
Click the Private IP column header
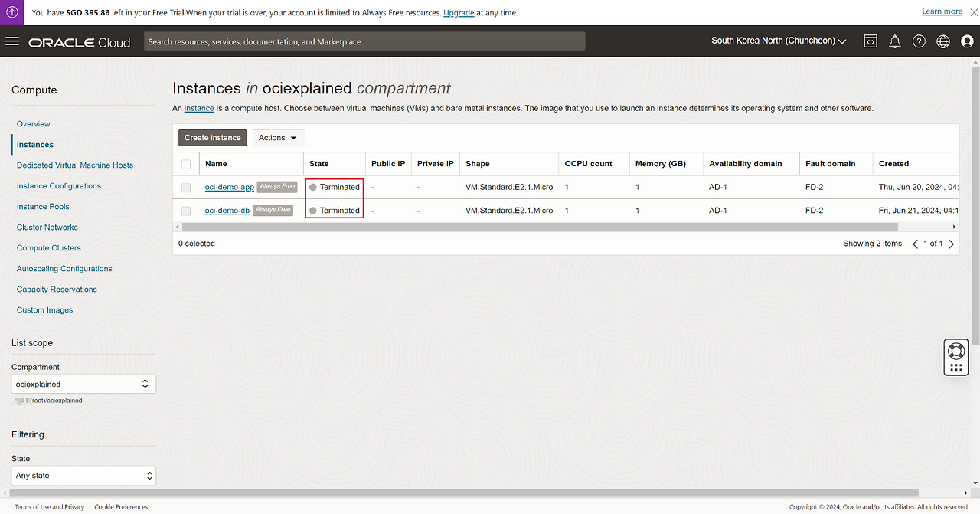point(436,164)
